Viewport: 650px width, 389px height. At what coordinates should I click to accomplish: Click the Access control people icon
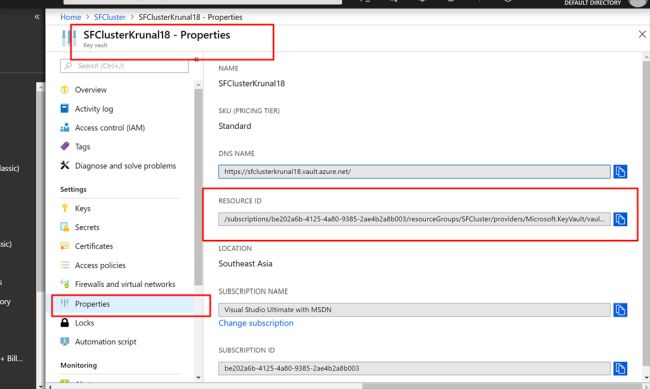(x=65, y=128)
